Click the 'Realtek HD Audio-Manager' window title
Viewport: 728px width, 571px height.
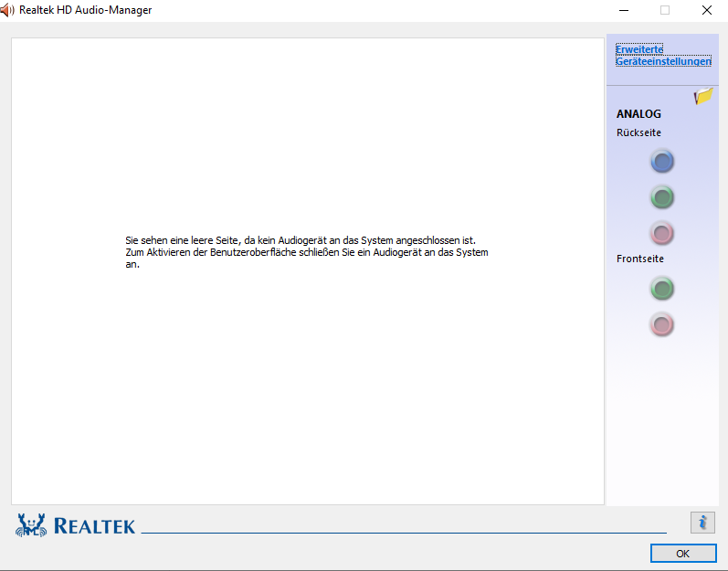click(x=86, y=10)
